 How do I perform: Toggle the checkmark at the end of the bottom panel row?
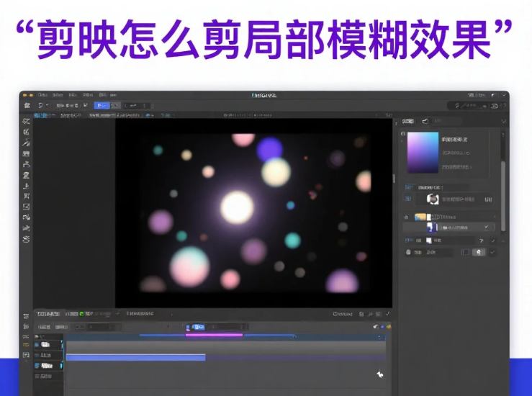pos(492,252)
